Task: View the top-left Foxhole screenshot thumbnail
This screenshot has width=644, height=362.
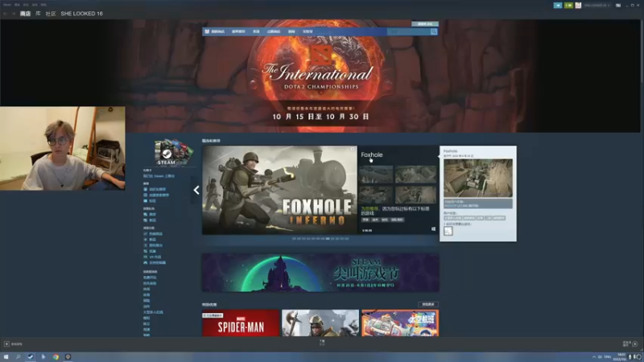Action: (x=376, y=175)
